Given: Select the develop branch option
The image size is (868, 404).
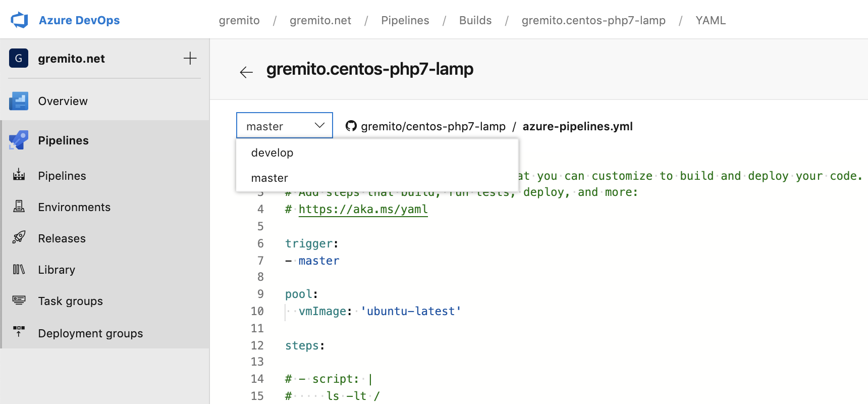Looking at the screenshot, I should (x=272, y=153).
